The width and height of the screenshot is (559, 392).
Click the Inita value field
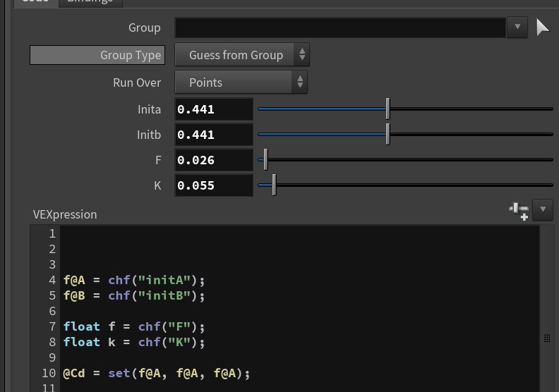[214, 109]
